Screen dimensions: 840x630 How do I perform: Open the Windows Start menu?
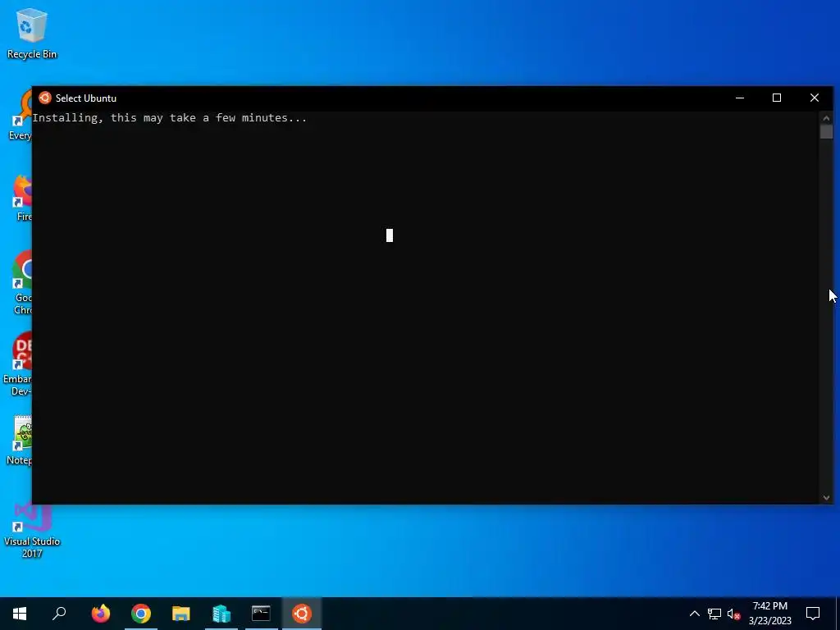click(20, 614)
